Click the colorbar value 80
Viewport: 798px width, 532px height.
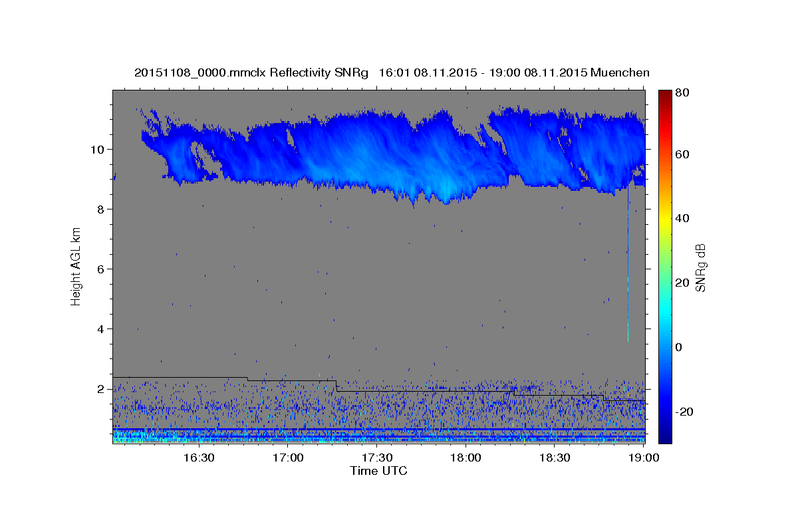click(683, 93)
